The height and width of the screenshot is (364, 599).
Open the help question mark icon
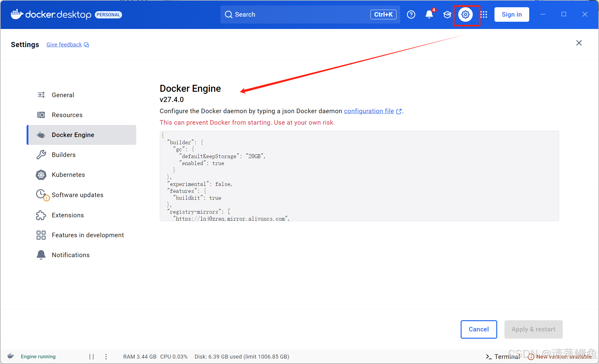point(411,14)
